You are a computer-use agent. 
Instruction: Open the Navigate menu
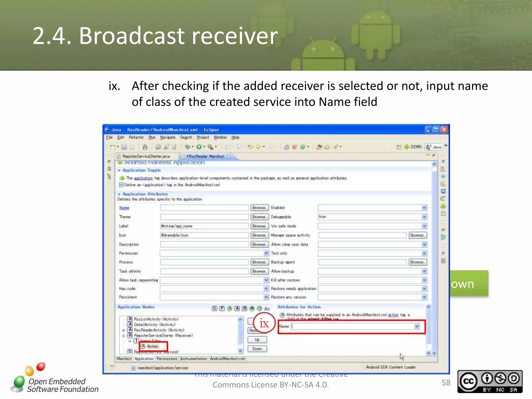(x=168, y=137)
